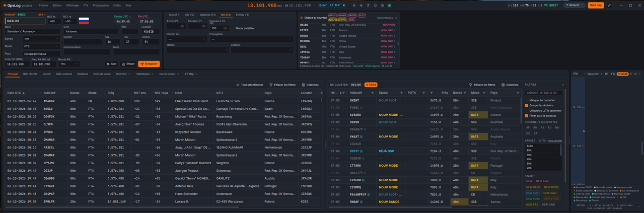Click the lightning bolt icon in top toolbar
Viewport: 644px width, 213px height.
coord(361,6)
